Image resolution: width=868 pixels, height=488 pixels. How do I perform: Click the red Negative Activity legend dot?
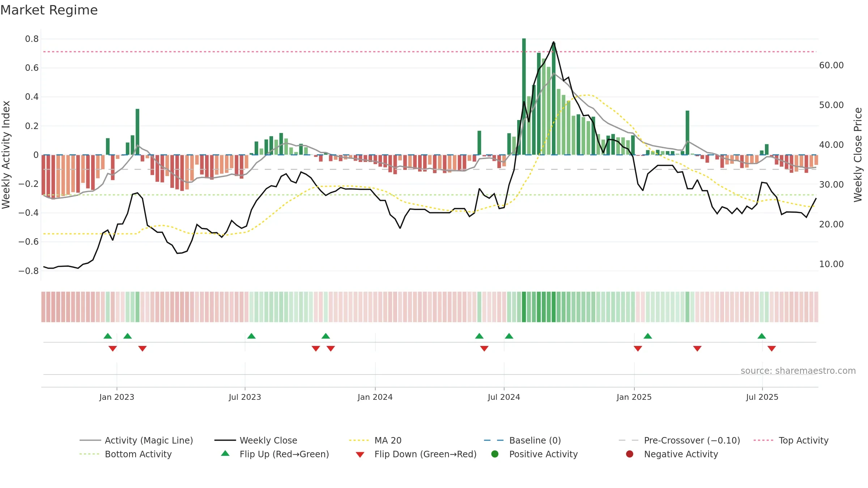point(630,454)
